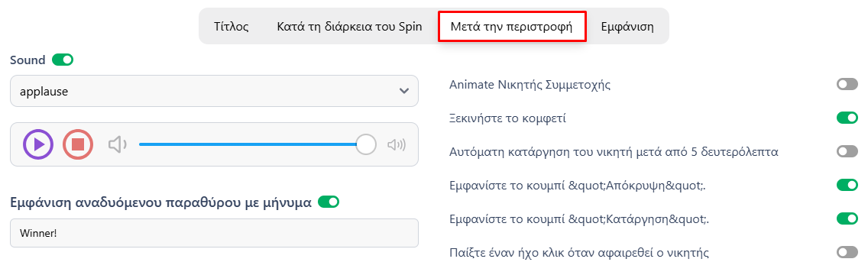Enable Animate Νικητής Συμμετοχής toggle
This screenshot has width=868, height=275.
click(x=847, y=85)
